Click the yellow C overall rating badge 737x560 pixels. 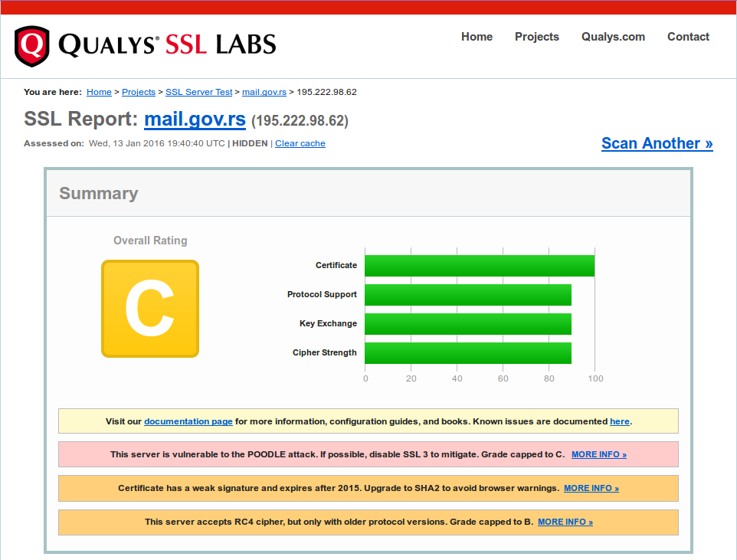pos(150,309)
